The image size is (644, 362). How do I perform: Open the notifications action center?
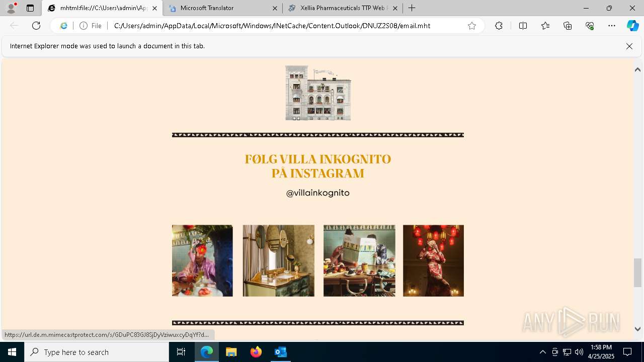pyautogui.click(x=627, y=352)
